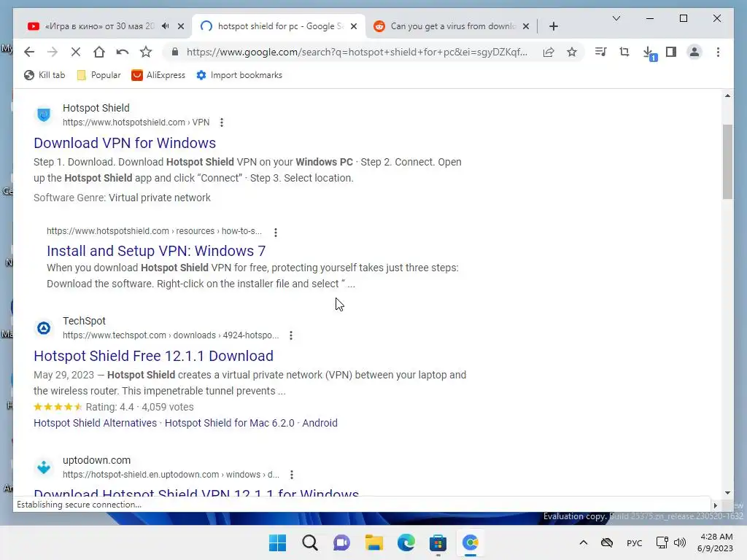Open more options for hotspotshield.com result
This screenshot has height=560, width=747.
pyautogui.click(x=222, y=122)
